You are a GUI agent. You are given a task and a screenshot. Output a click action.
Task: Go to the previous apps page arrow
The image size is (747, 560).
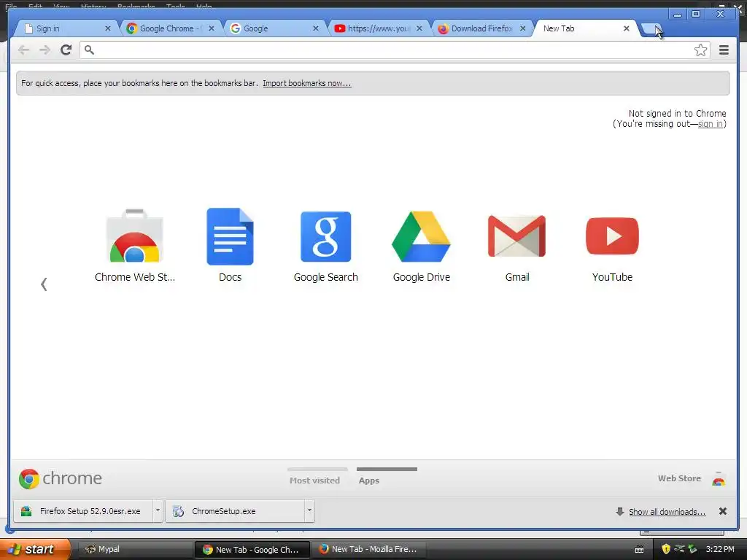(44, 284)
